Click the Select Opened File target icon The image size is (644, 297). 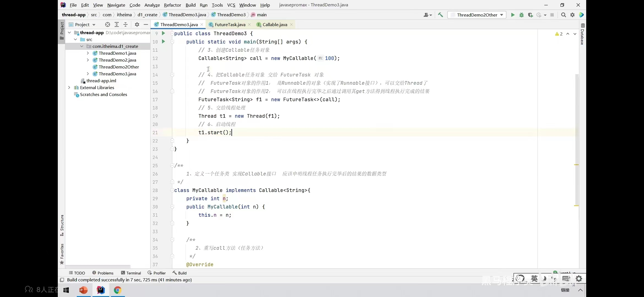point(108,24)
